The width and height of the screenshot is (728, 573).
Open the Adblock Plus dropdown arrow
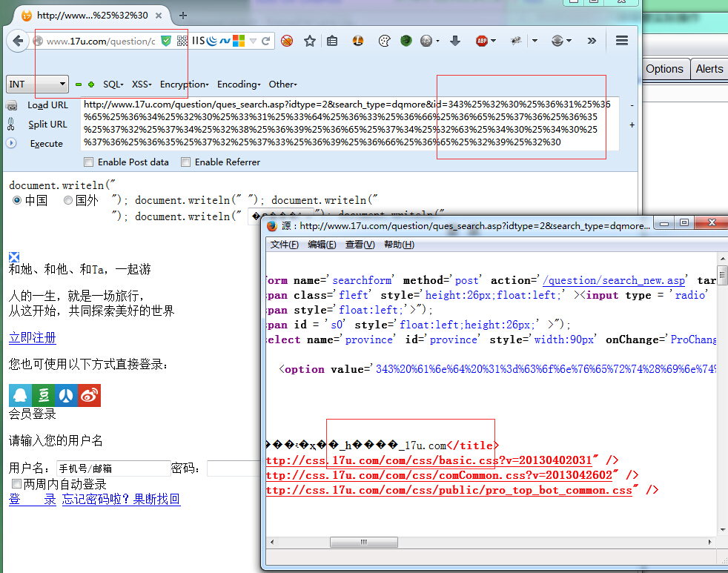tap(493, 41)
